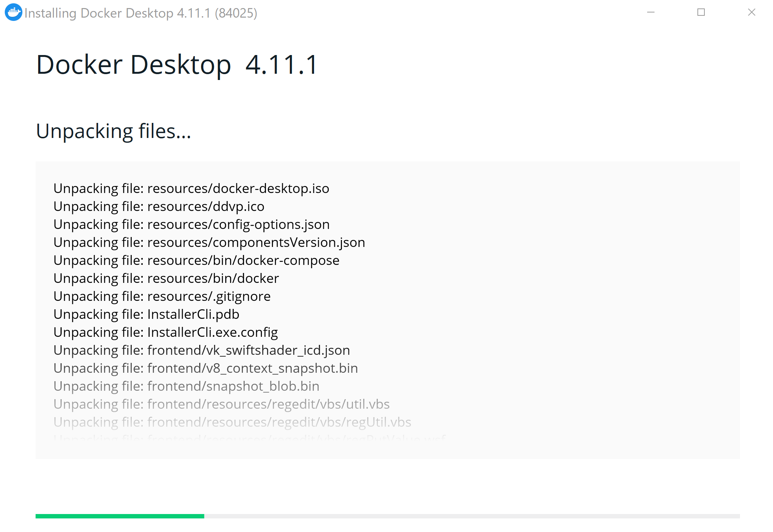This screenshot has height=532, width=773.
Task: Select the resources/.gitignore log line
Action: (x=162, y=296)
